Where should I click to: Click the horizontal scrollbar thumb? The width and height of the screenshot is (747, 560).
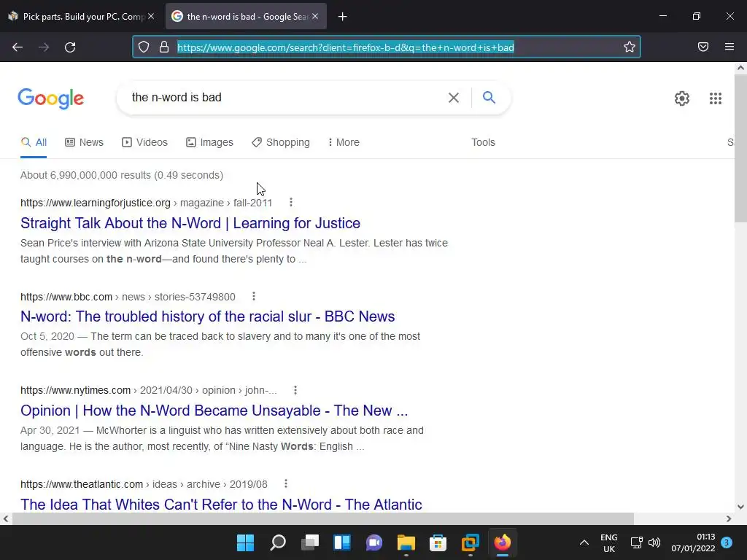(x=322, y=518)
